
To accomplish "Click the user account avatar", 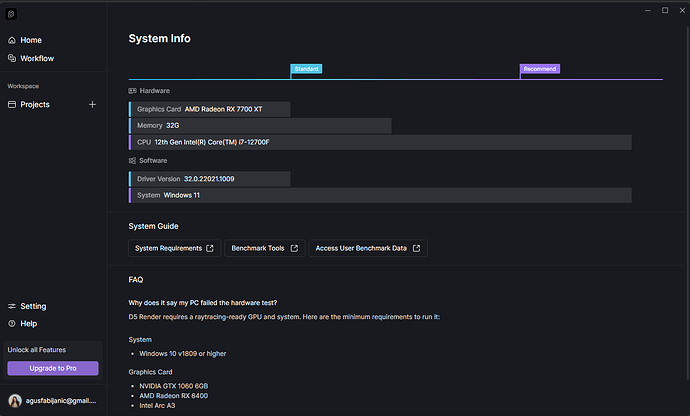I will (x=14, y=400).
